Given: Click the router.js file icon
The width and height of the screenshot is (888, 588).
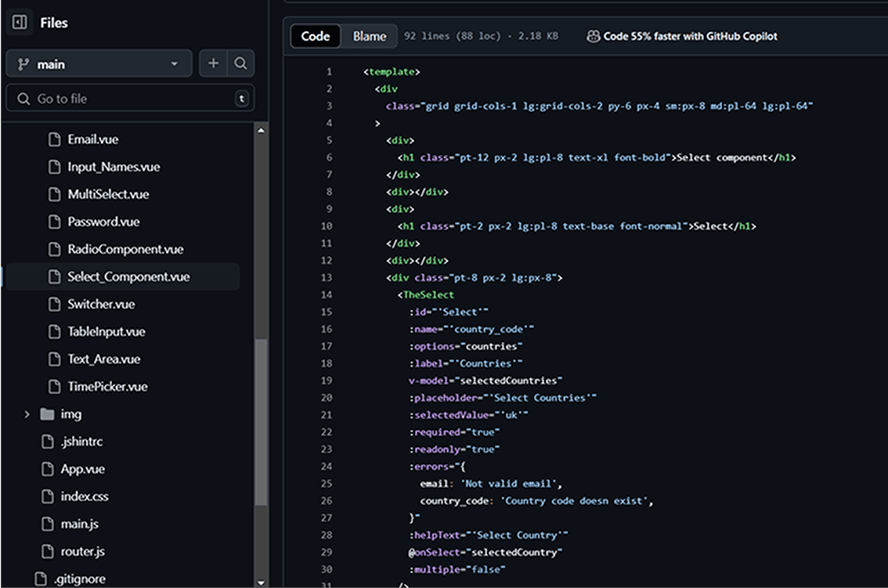Looking at the screenshot, I should tap(48, 552).
